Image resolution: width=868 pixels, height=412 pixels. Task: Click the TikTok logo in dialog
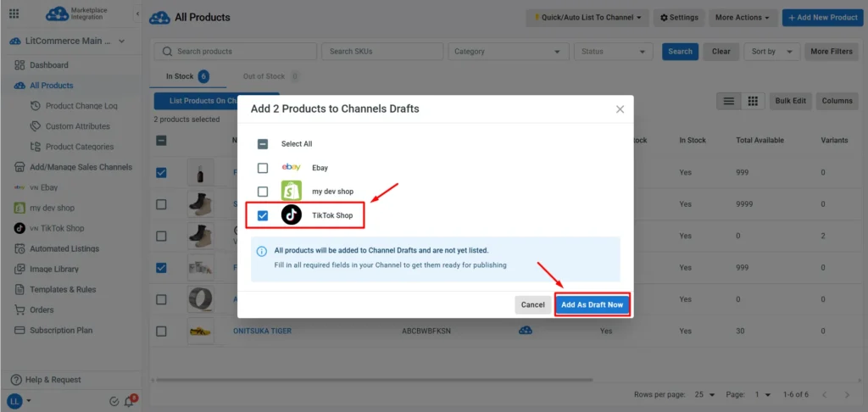[x=292, y=215]
